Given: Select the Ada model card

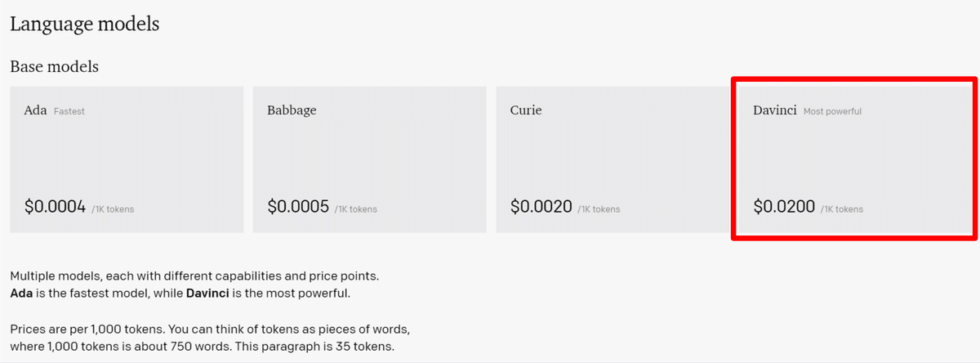Looking at the screenshot, I should point(127,159).
